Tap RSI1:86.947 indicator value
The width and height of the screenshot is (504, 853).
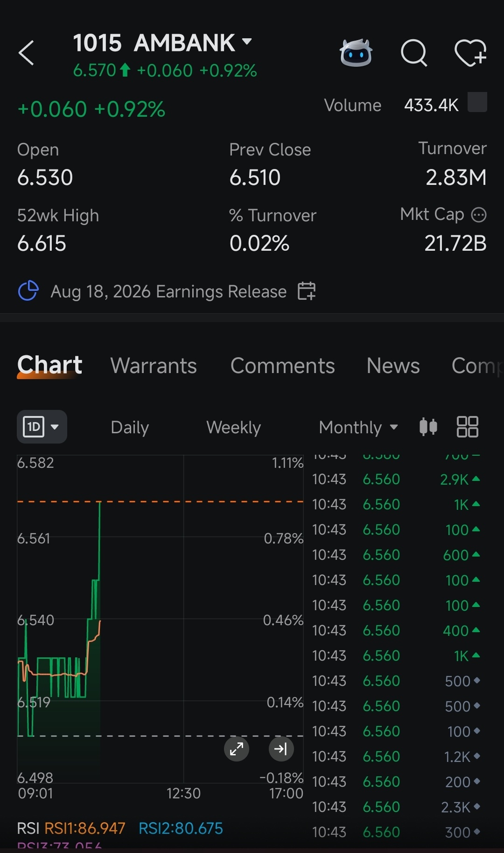(84, 828)
